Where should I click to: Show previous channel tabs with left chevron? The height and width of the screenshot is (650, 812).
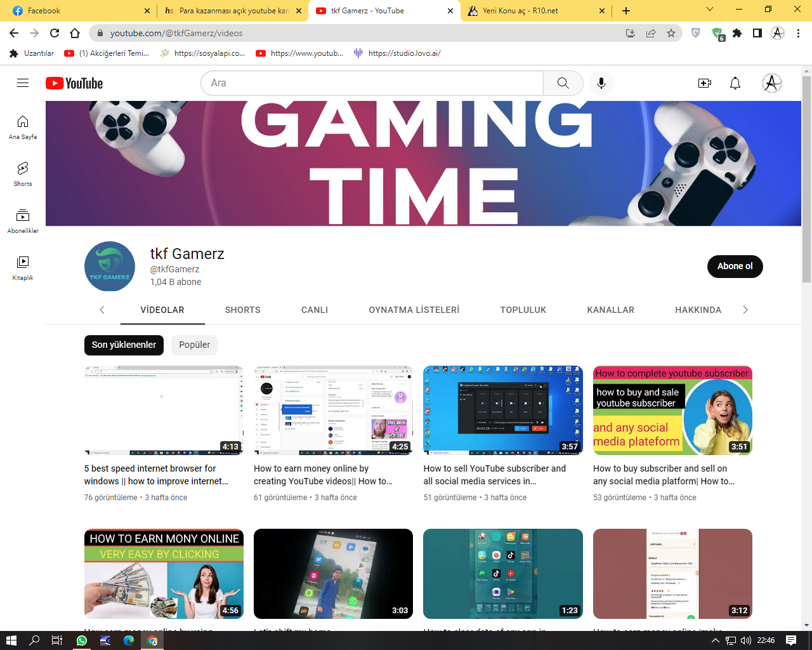point(102,310)
